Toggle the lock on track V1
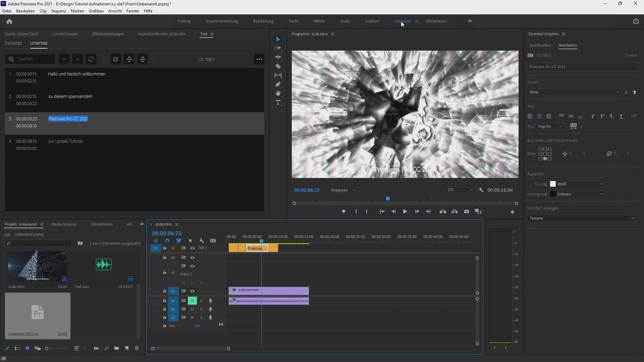644x362 pixels. click(164, 291)
